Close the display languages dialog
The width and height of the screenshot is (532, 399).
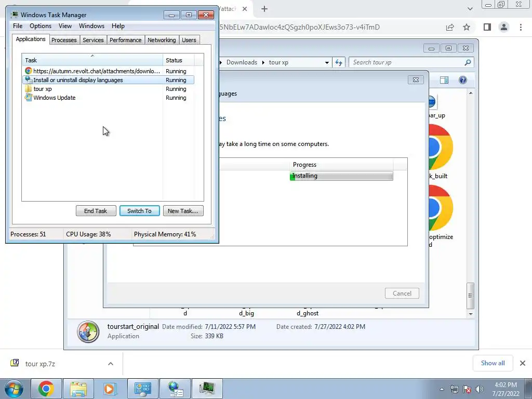[416, 79]
